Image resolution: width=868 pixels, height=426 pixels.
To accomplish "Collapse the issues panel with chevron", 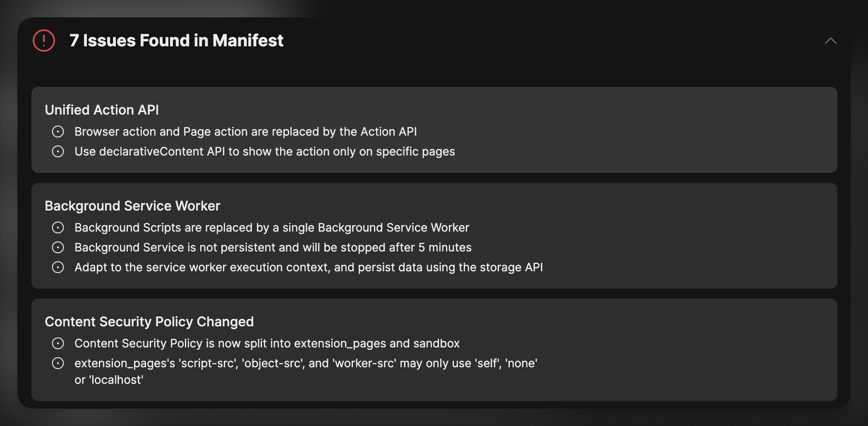I will pos(830,41).
